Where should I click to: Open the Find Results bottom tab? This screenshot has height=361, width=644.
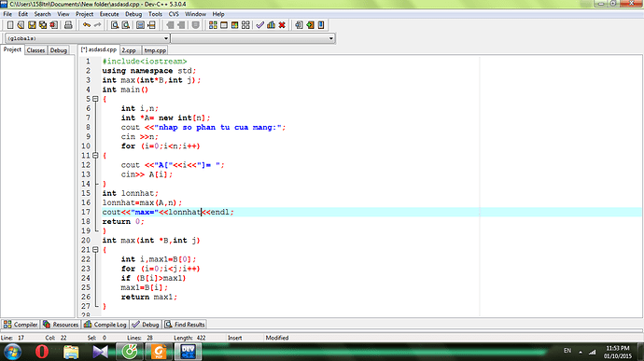pyautogui.click(x=185, y=325)
